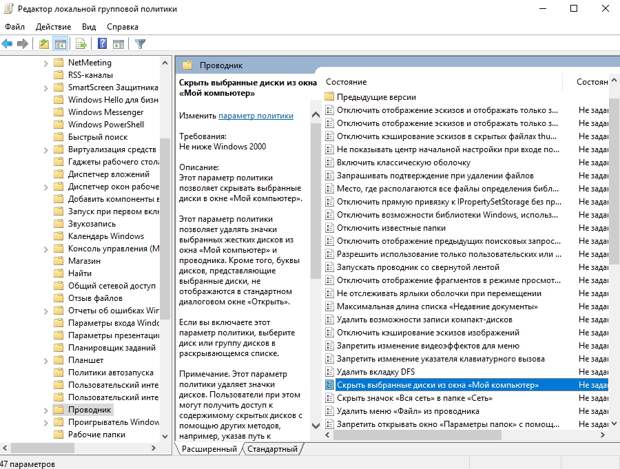Screen dimensions: 620x469
Task: Click the Forward arrow toolbar icon
Action: click(22, 43)
